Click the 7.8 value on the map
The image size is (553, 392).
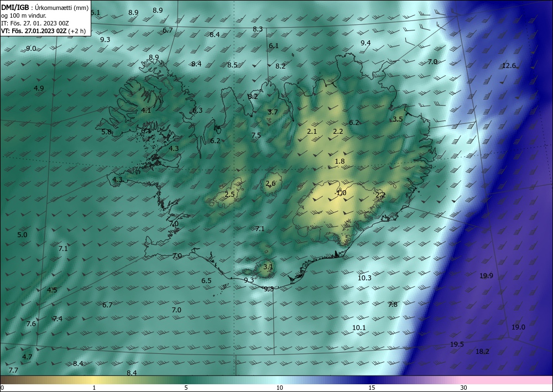click(393, 305)
